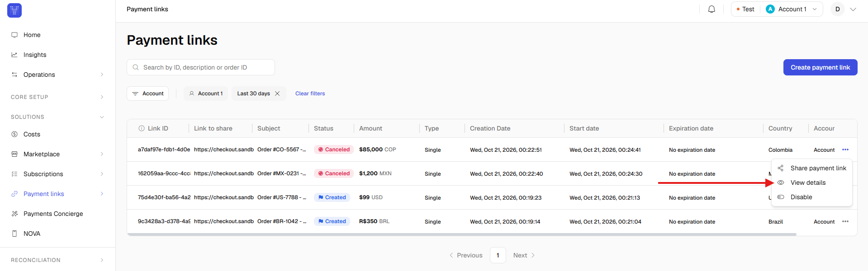Viewport: 868px width, 271px height.
Task: Open the user menu chevron beside avatar D
Action: coord(853,9)
